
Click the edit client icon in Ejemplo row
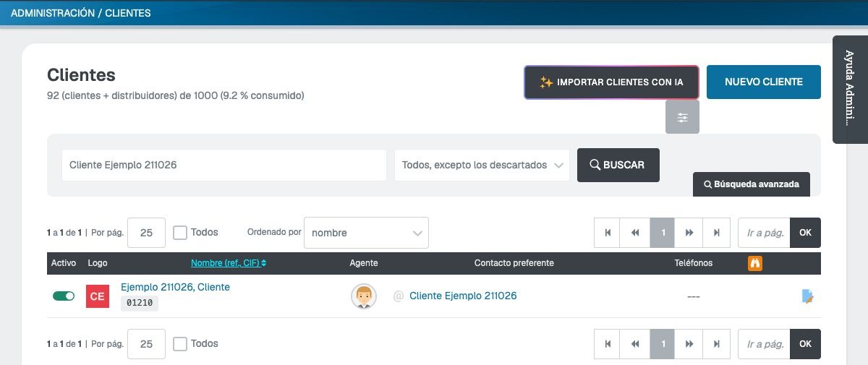pos(808,296)
